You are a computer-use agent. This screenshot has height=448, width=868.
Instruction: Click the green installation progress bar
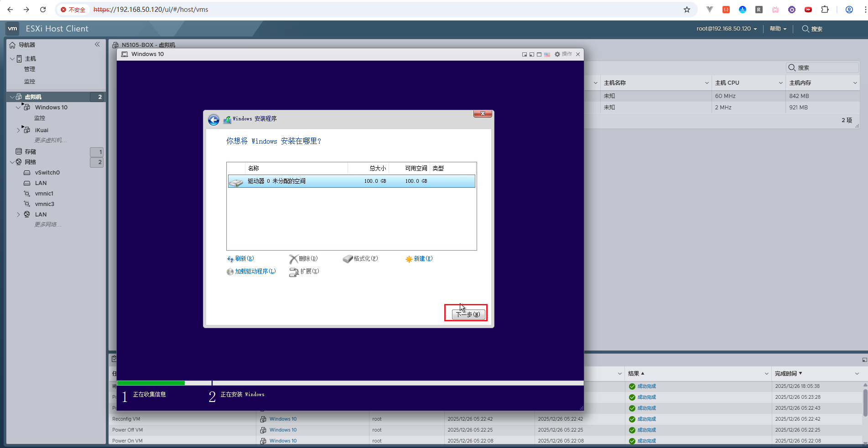click(151, 383)
